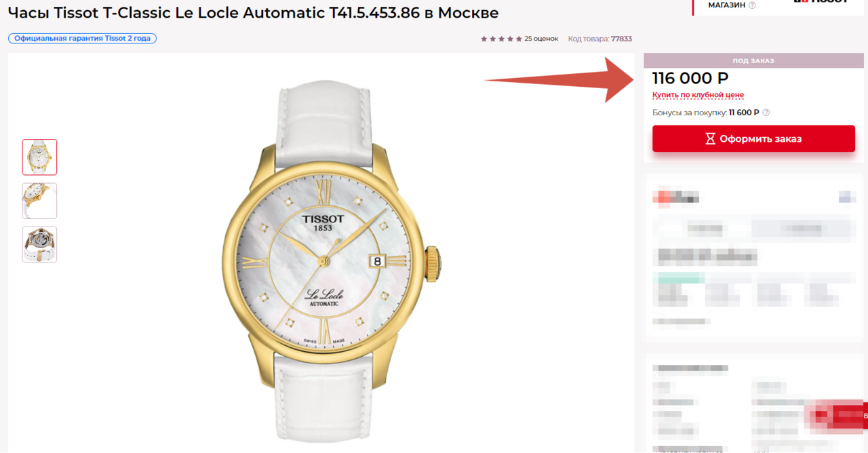Screen dimensions: 868x453
Task: Click the question mark beside Бонусы за покупку
Action: (766, 113)
